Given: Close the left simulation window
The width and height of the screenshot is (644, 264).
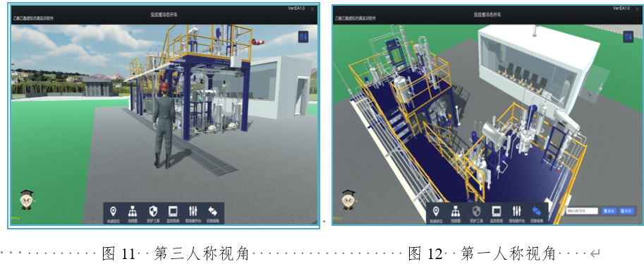Looking at the screenshot, I should [312, 9].
